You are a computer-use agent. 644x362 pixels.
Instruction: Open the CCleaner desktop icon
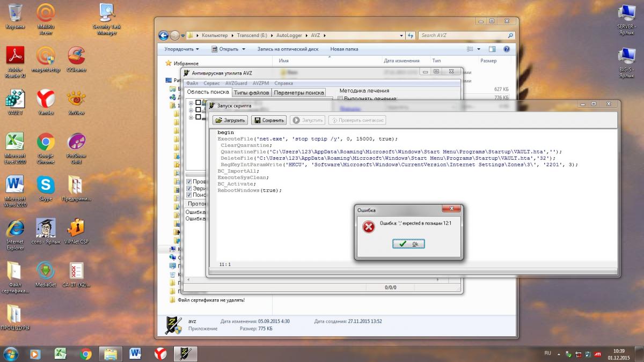coord(76,59)
